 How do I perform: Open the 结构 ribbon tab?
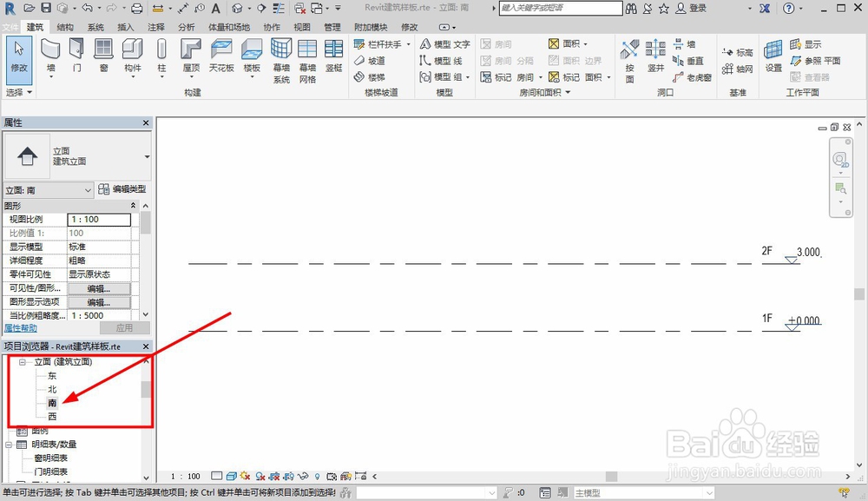(x=65, y=27)
